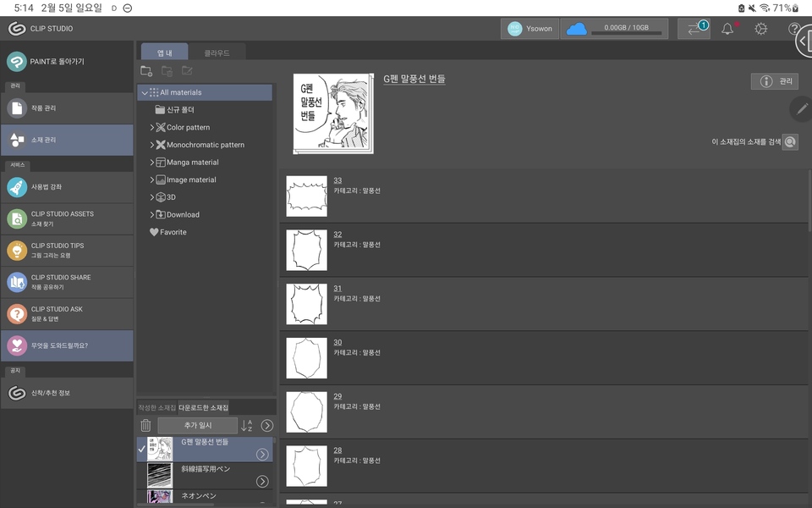812x508 pixels.
Task: Switch to 앱 내 tab
Action: (165, 52)
